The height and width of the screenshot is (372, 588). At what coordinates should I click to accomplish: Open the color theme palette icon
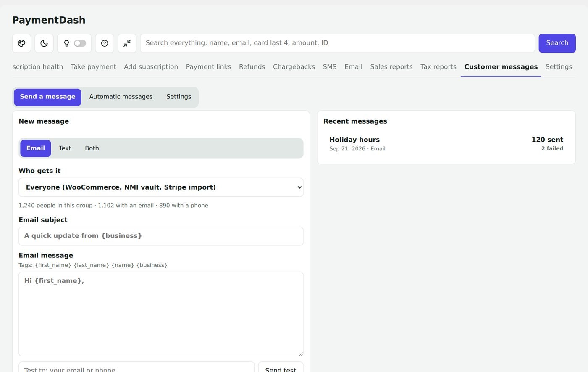tap(22, 43)
